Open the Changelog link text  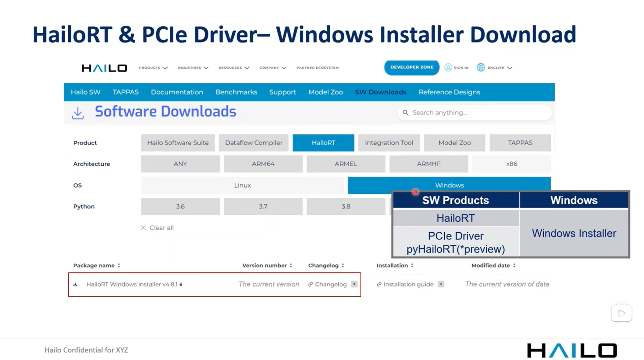click(331, 284)
